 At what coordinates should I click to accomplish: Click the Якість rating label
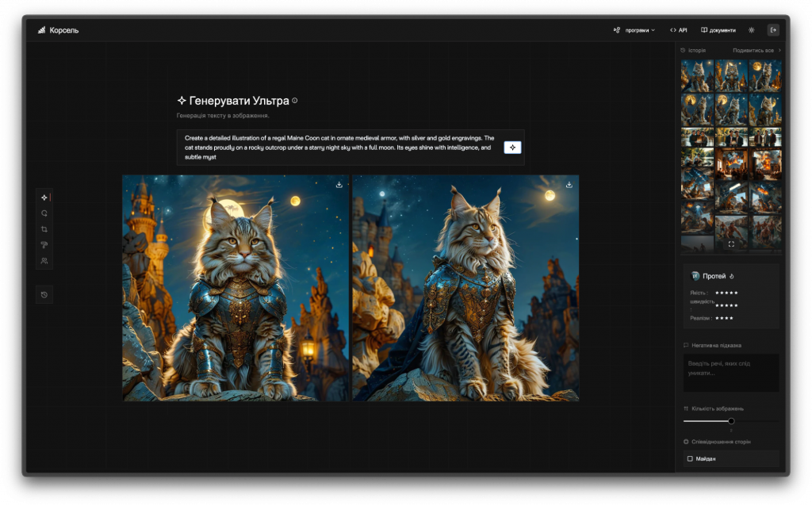[699, 293]
